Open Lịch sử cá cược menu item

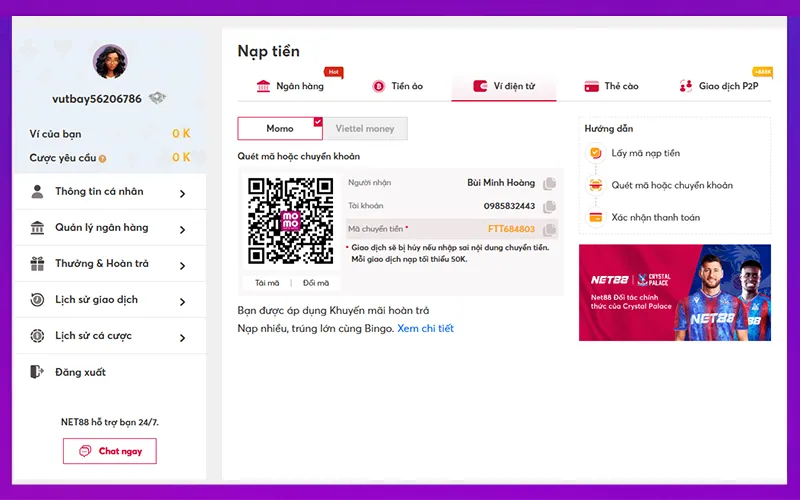[x=110, y=336]
